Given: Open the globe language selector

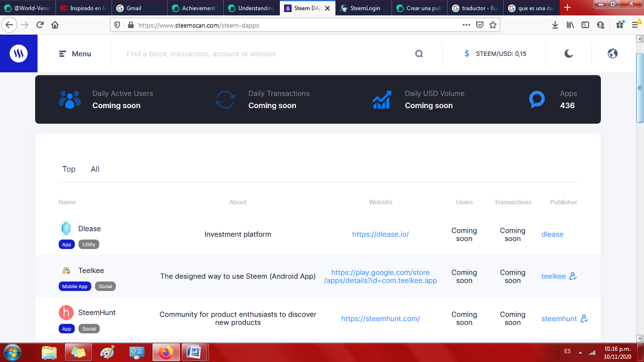Looking at the screenshot, I should pos(612,53).
